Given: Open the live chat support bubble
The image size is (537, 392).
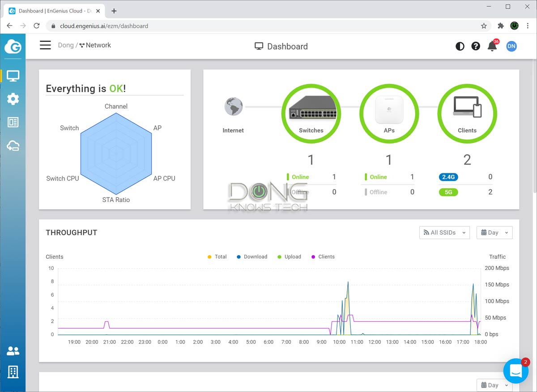Looking at the screenshot, I should tap(516, 371).
